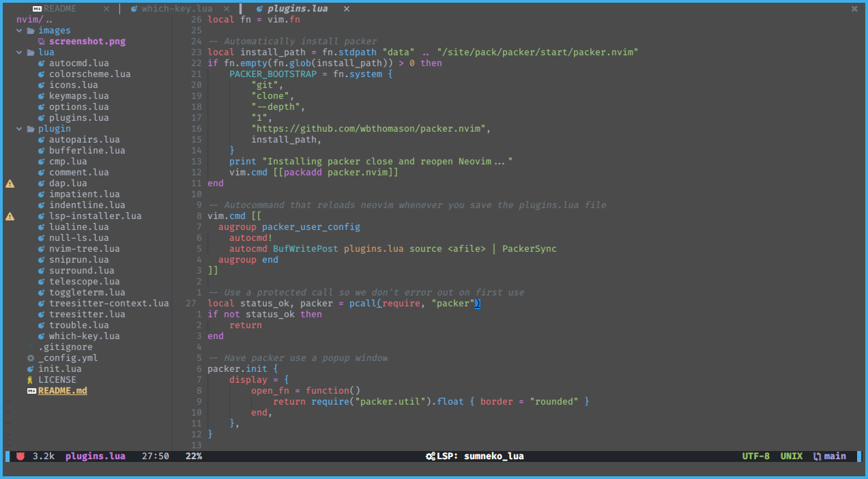Open indentline.lua in the file tree
The image size is (868, 479).
[87, 205]
